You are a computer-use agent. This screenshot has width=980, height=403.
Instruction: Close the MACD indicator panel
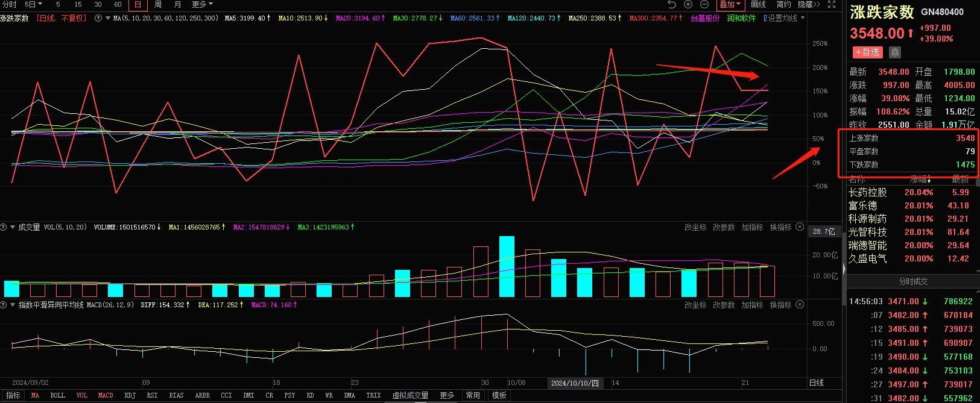pos(800,305)
